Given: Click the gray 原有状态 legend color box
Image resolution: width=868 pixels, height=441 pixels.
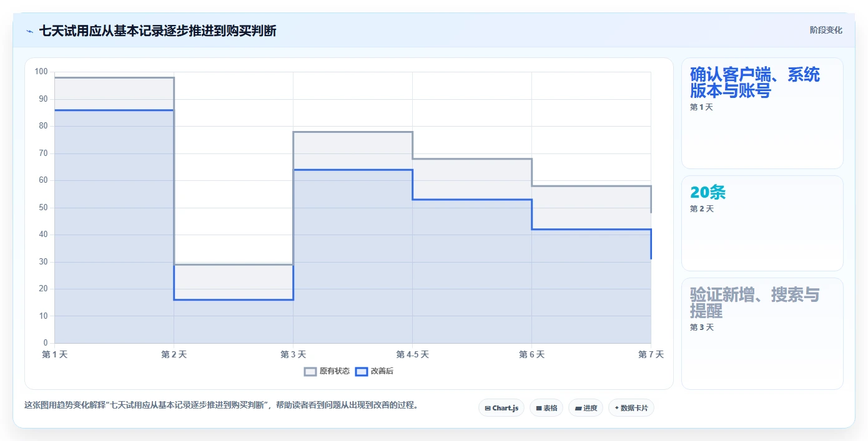Looking at the screenshot, I should [310, 371].
